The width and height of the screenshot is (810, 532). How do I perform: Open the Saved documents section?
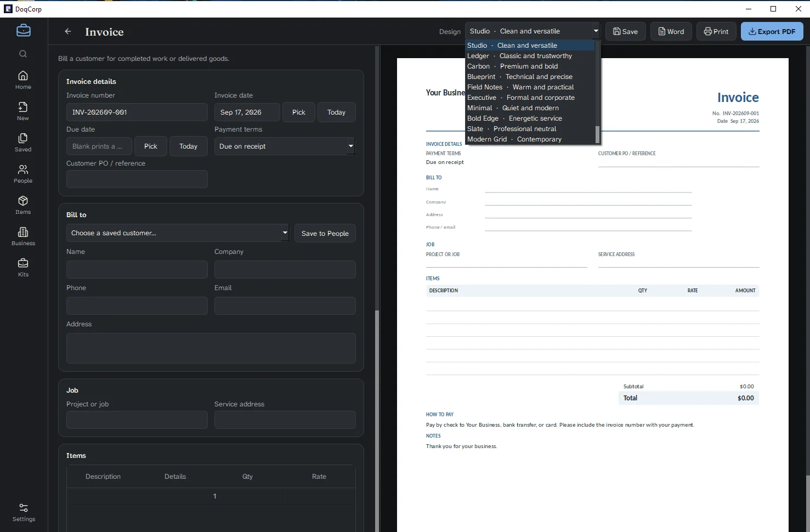click(x=23, y=143)
